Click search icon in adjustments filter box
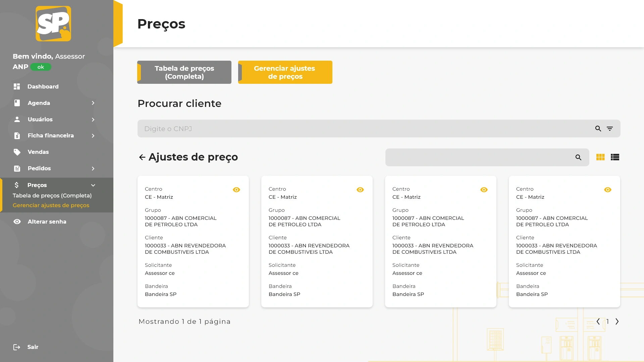This screenshot has height=362, width=644. coord(578,158)
